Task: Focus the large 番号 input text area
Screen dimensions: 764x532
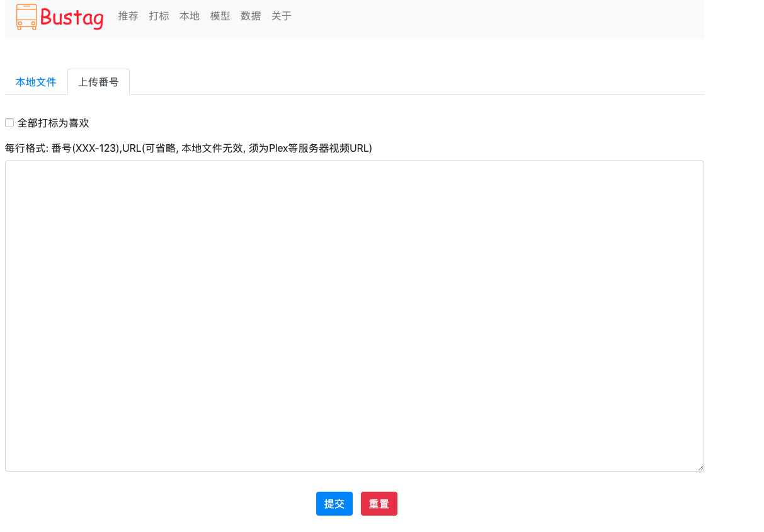Action: click(355, 316)
